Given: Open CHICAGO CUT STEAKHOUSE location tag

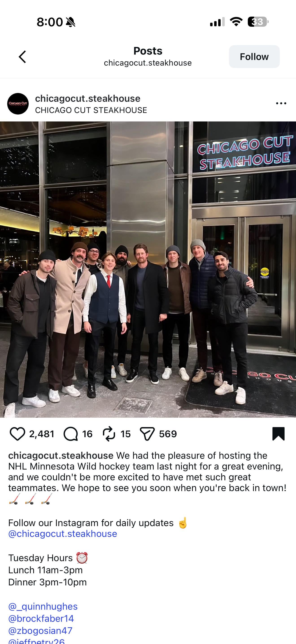Looking at the screenshot, I should coord(91,110).
